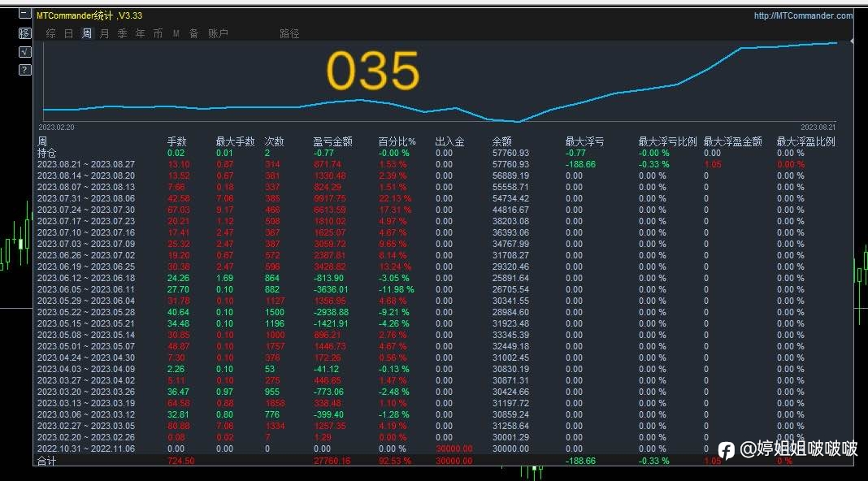Image resolution: width=868 pixels, height=481 pixels.
Task: Click the balance value 44816.67
Action: [x=510, y=210]
